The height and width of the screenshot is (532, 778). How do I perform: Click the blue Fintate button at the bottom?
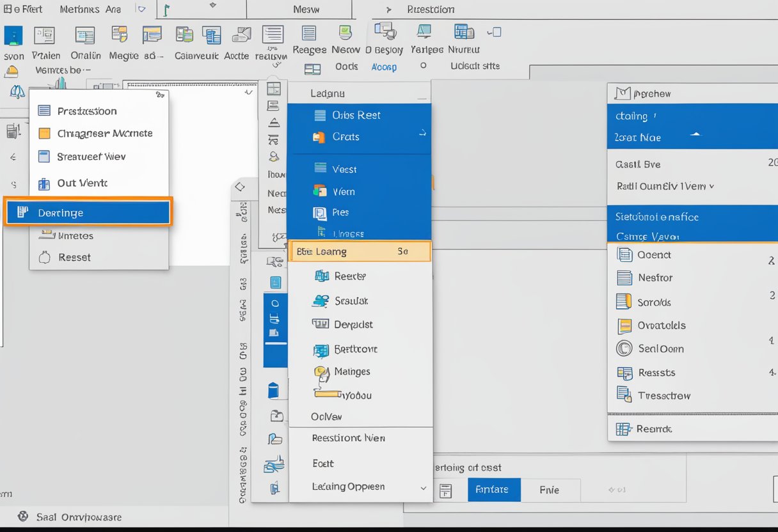click(493, 490)
